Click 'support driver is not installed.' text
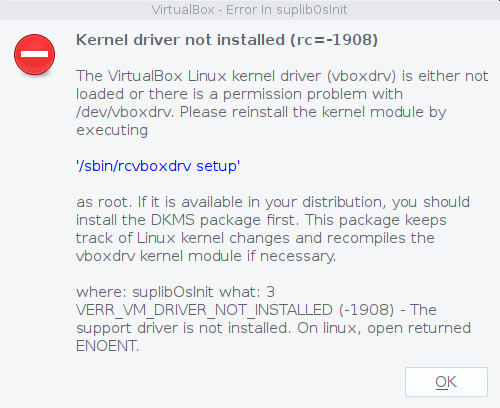 [184, 328]
